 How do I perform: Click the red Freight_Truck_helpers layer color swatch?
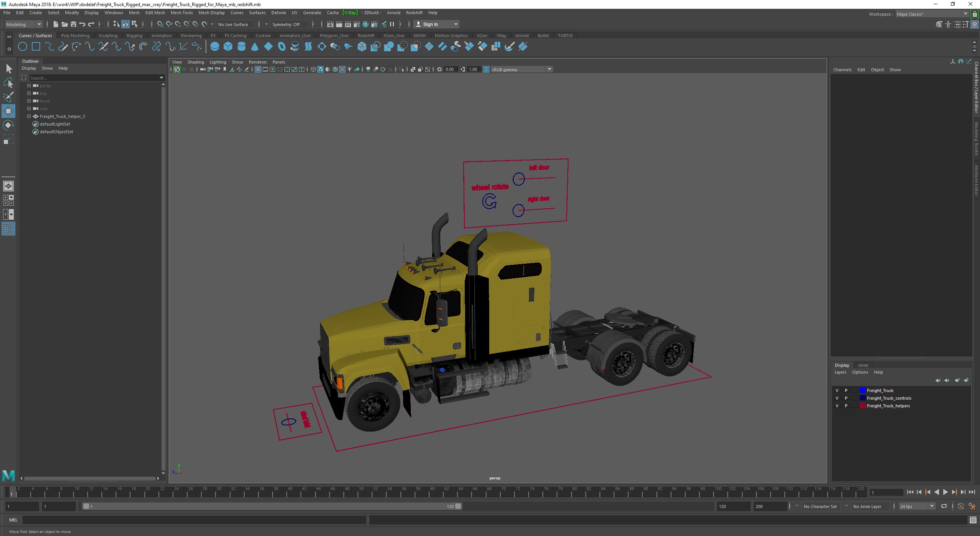[x=863, y=406]
